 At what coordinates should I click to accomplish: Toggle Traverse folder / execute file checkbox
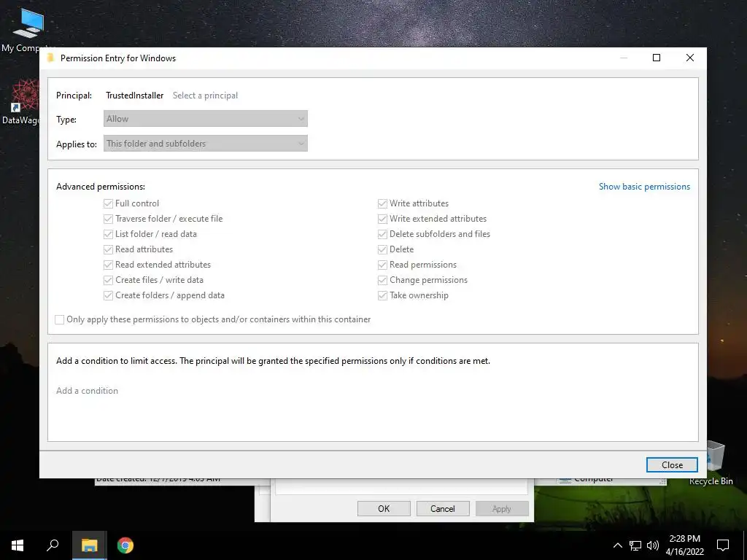click(x=108, y=219)
